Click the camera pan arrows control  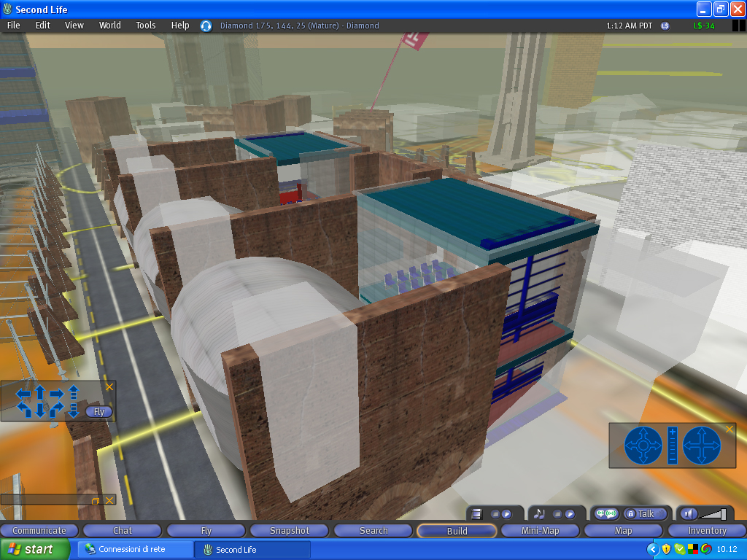point(702,445)
